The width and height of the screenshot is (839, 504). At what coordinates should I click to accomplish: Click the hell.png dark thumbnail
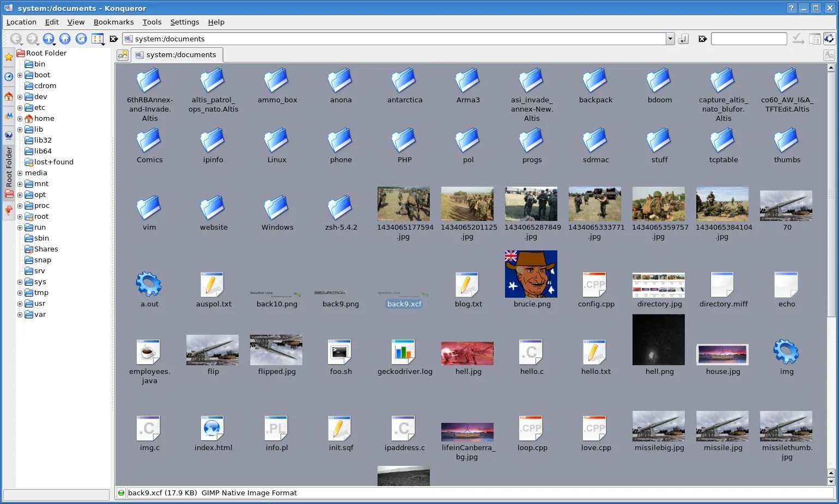(x=659, y=340)
